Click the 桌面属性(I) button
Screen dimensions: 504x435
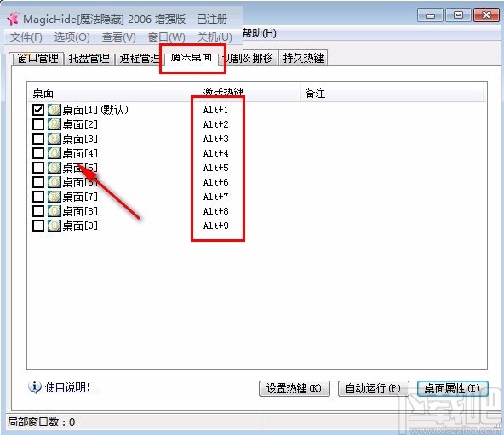[452, 388]
